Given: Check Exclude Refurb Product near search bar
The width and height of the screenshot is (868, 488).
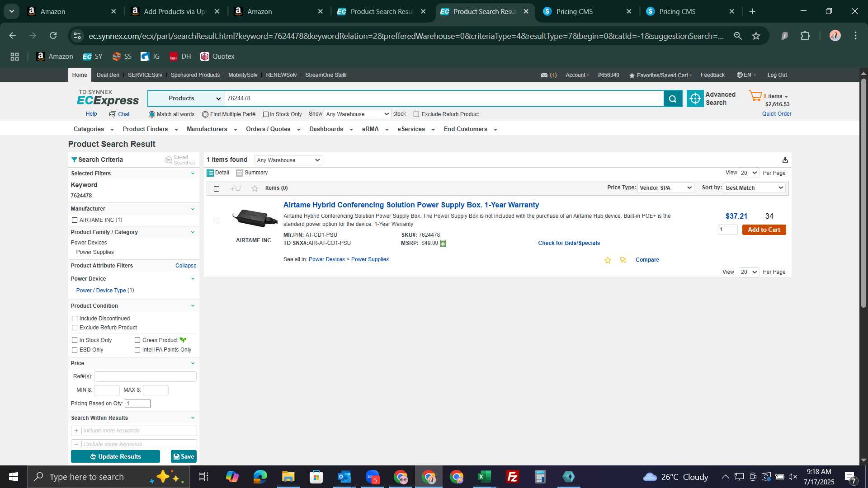Looking at the screenshot, I should 416,114.
